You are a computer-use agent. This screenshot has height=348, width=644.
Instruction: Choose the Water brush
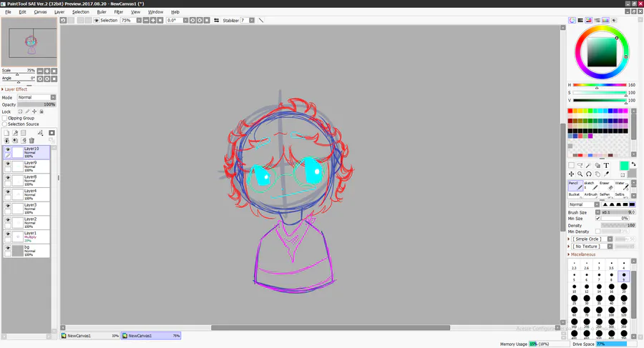(x=621, y=186)
